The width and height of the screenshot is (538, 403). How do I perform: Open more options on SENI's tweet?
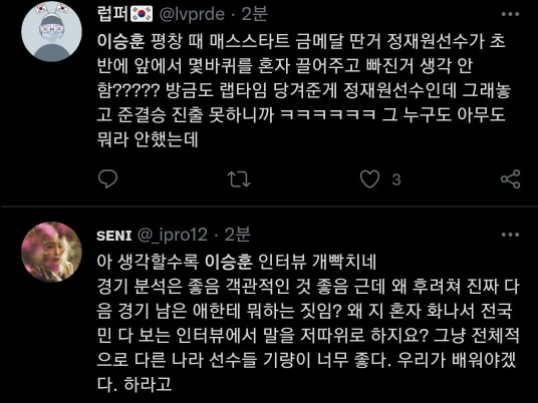(510, 235)
